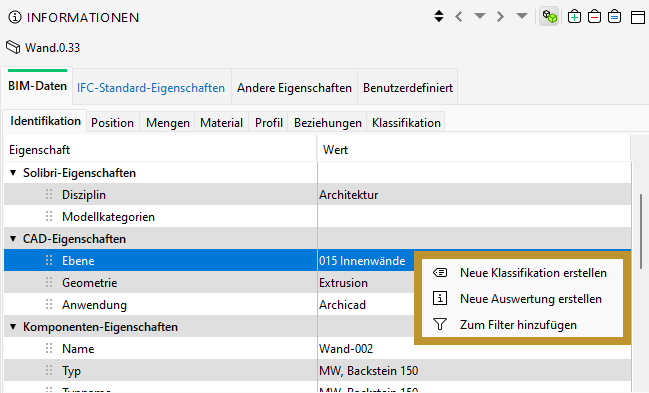The height and width of the screenshot is (393, 649).
Task: Click the drag handle of Name row
Action: (x=49, y=348)
